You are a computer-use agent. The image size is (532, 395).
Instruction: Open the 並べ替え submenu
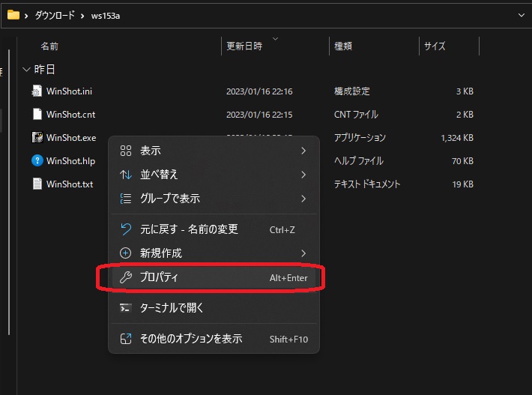pyautogui.click(x=214, y=175)
